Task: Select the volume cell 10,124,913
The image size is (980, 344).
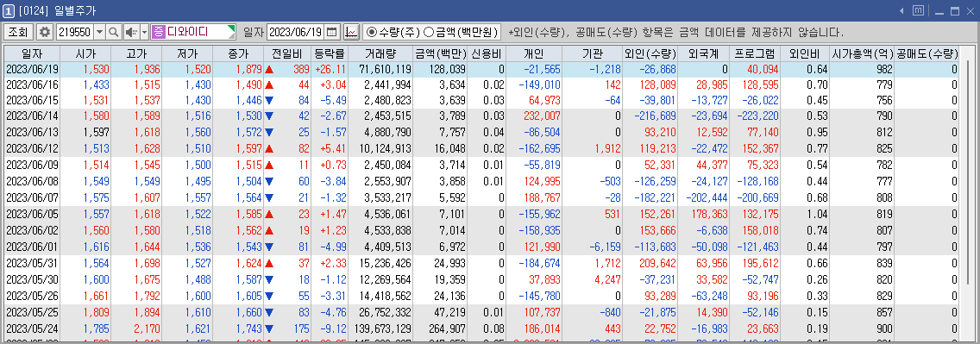Action: (380, 148)
